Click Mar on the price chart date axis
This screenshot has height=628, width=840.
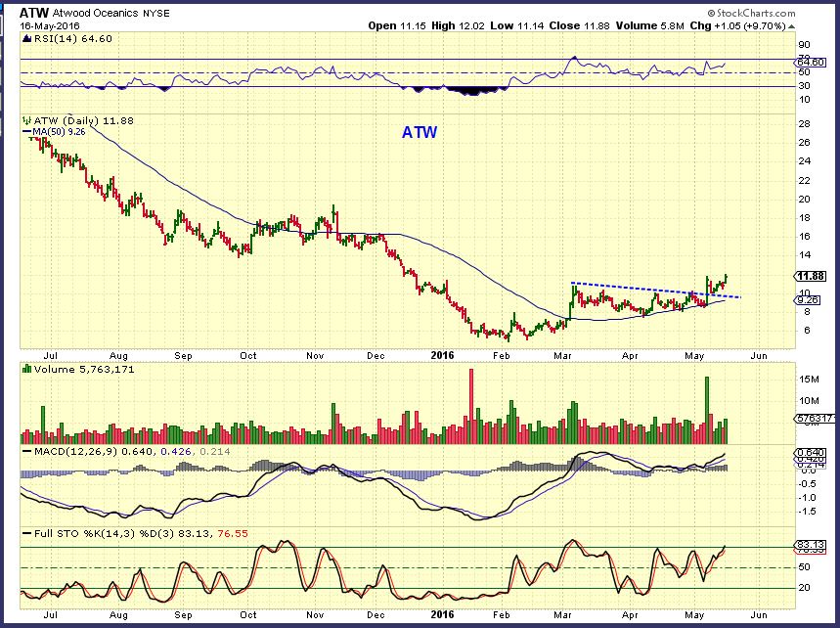[563, 355]
